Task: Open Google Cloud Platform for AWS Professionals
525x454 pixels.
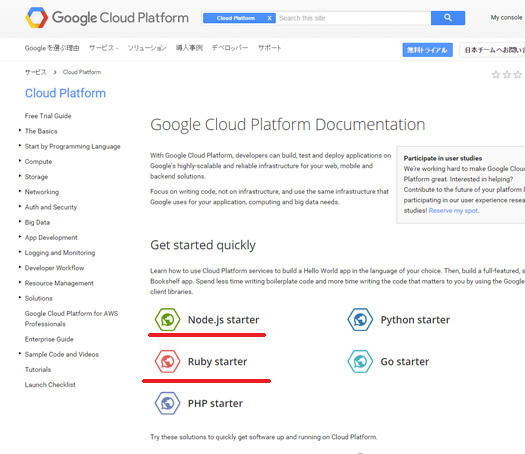Action: tap(71, 319)
